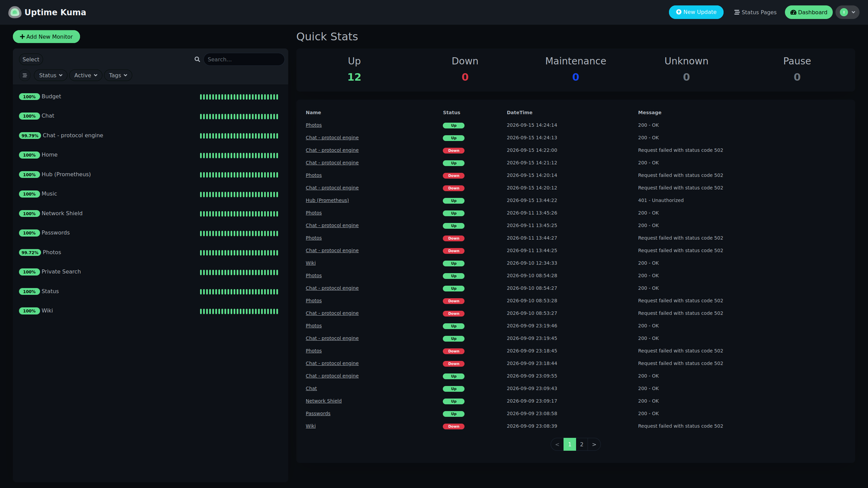Focus the monitor Search field
Viewport: 868px width, 488px height.
244,60
